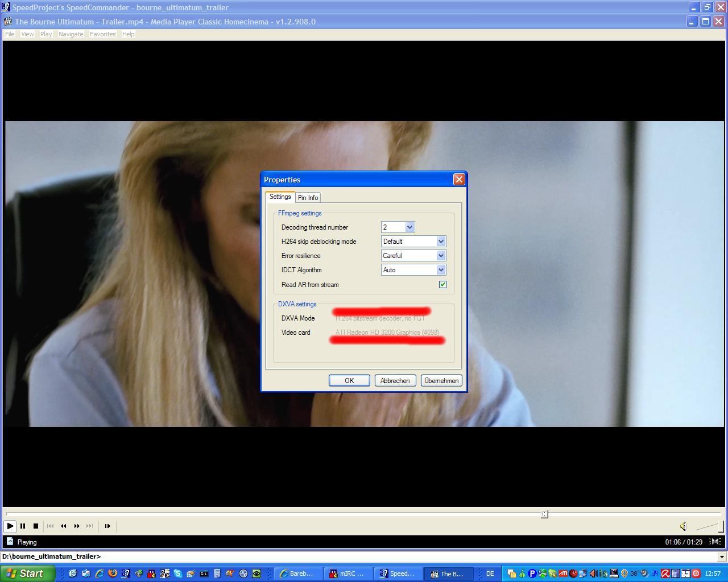Screen dimensions: 728x582
Task: Toggle Read AR from stream checkbox
Action: click(x=442, y=285)
